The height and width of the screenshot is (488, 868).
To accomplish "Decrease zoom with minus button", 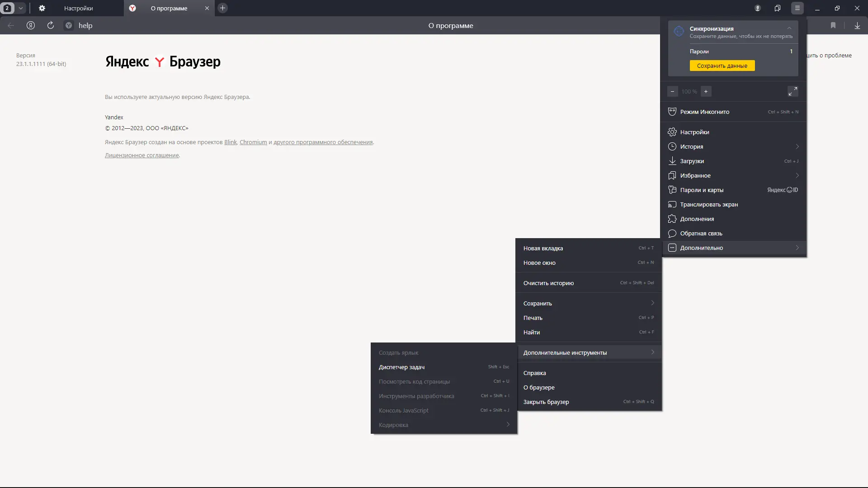I will (672, 91).
